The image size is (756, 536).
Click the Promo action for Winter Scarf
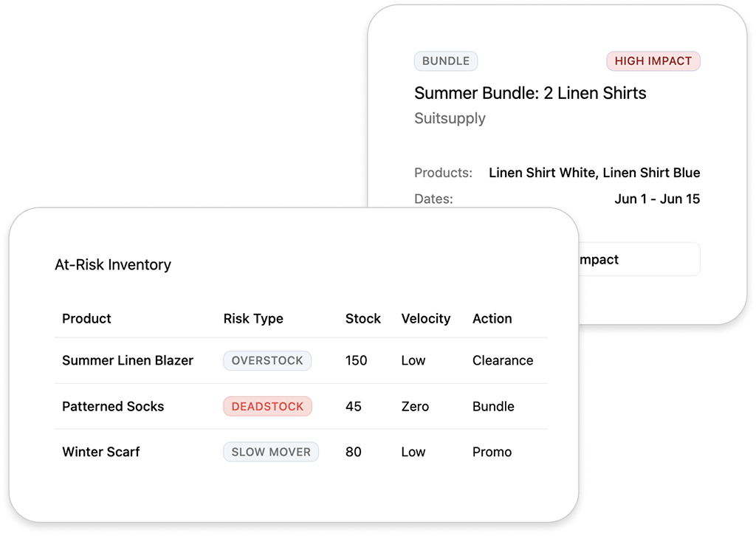click(x=492, y=452)
